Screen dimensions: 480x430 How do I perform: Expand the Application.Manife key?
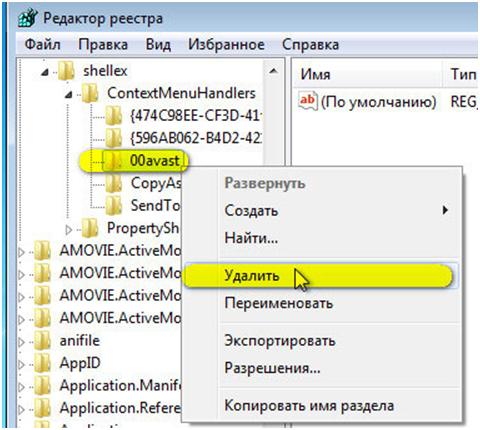[21, 387]
